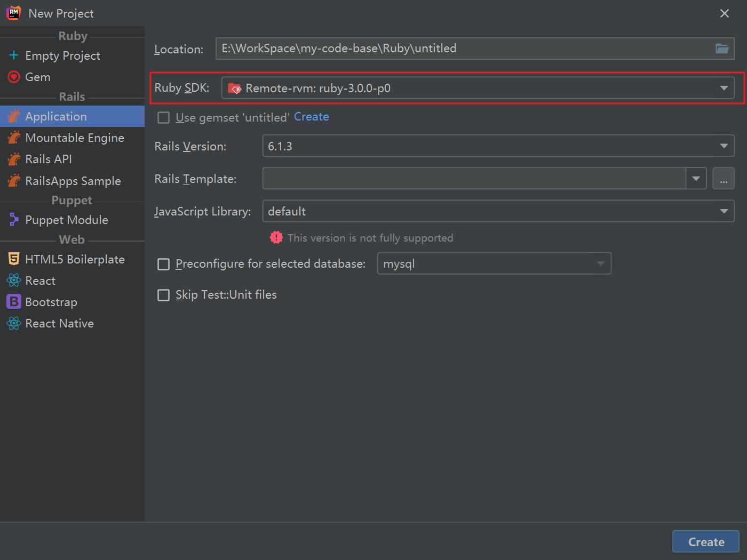747x560 pixels.
Task: Open the mysql database dropdown
Action: pos(494,263)
